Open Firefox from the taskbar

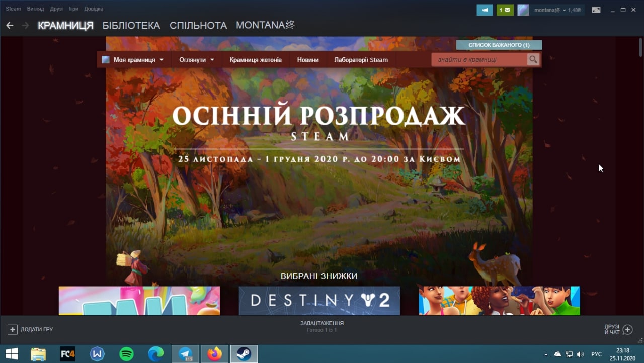pos(214,354)
